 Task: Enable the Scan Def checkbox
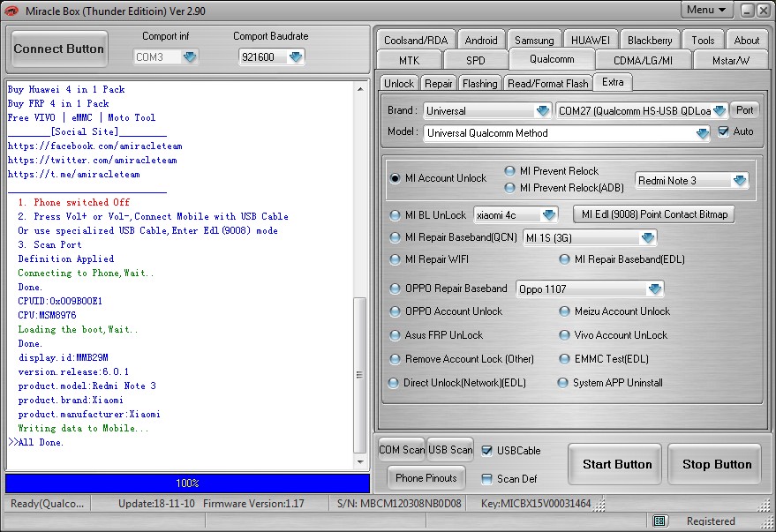coord(487,478)
